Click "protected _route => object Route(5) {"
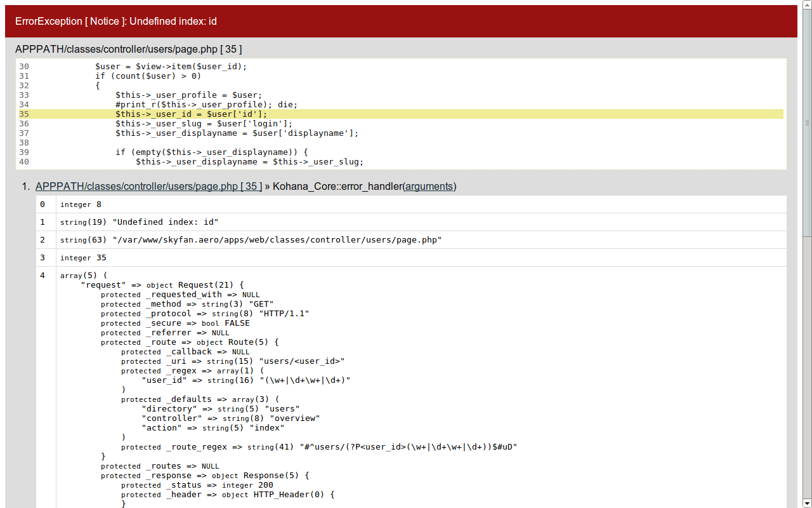The height and width of the screenshot is (508, 812). click(190, 342)
